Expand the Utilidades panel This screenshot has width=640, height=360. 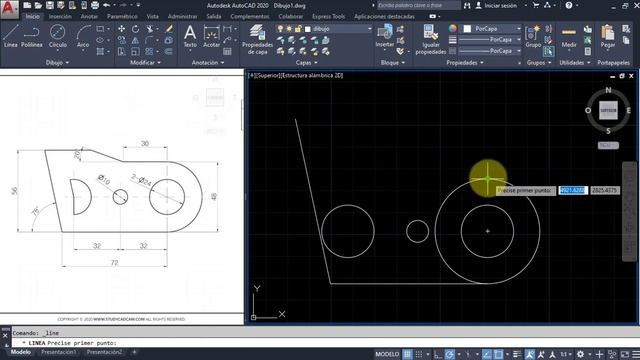[575, 62]
